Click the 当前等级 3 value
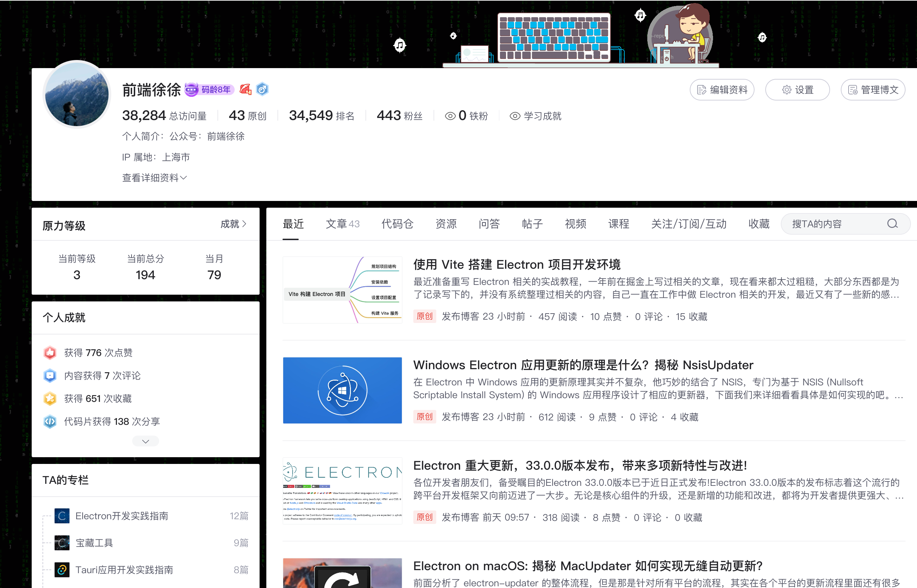The height and width of the screenshot is (588, 917). [77, 275]
